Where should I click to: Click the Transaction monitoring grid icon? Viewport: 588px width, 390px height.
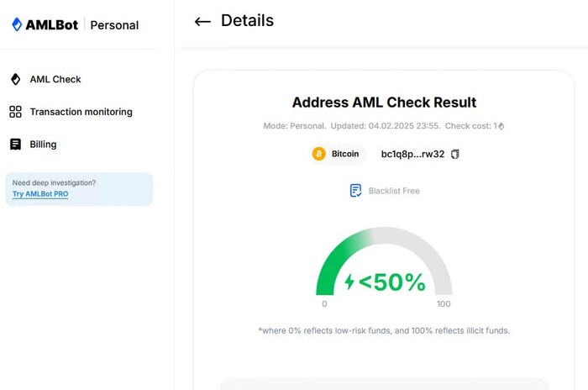click(x=15, y=112)
